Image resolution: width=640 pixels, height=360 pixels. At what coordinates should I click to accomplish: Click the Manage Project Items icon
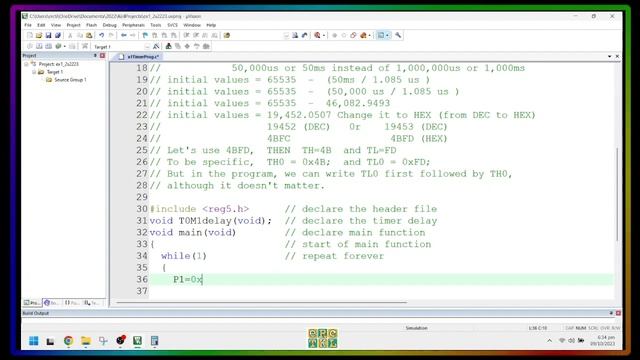(168, 47)
